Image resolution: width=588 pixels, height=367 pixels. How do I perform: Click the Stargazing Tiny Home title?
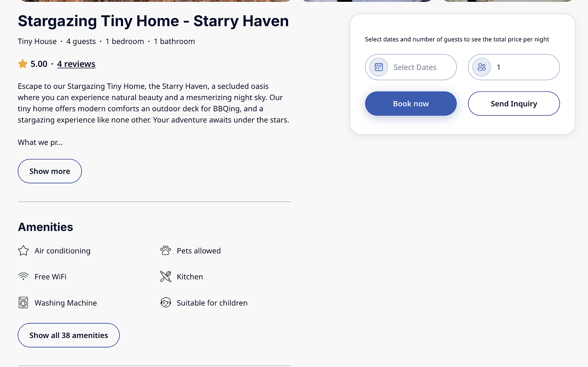(x=153, y=21)
